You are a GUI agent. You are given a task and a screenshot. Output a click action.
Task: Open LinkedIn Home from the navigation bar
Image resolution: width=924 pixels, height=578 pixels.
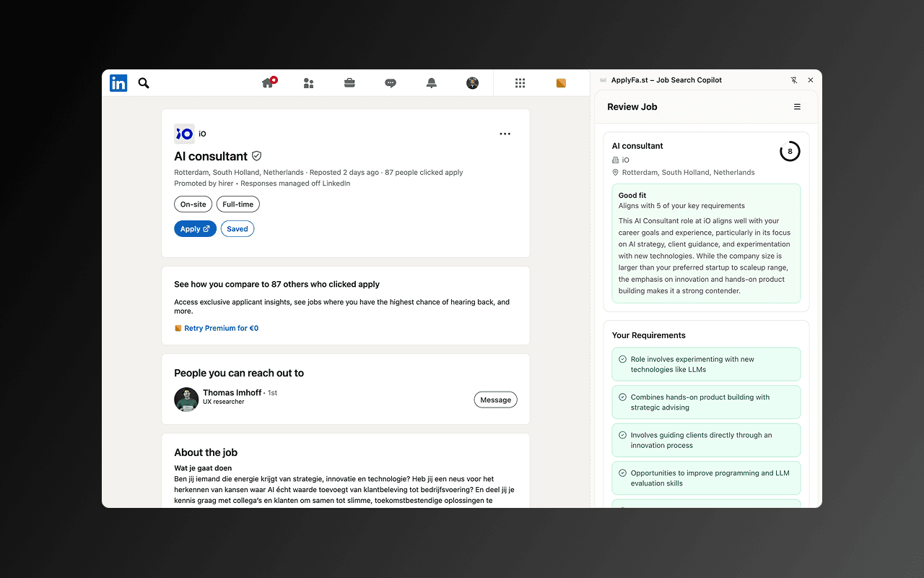tap(268, 83)
